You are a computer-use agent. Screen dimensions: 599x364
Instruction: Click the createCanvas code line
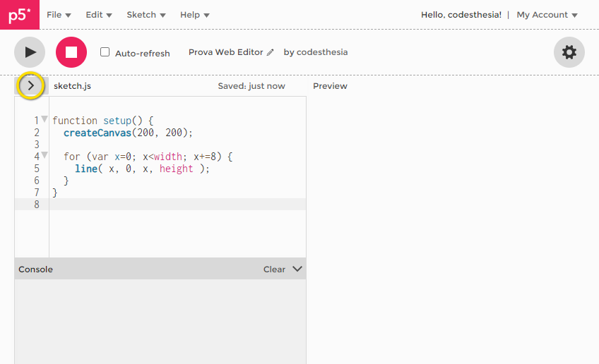(127, 133)
